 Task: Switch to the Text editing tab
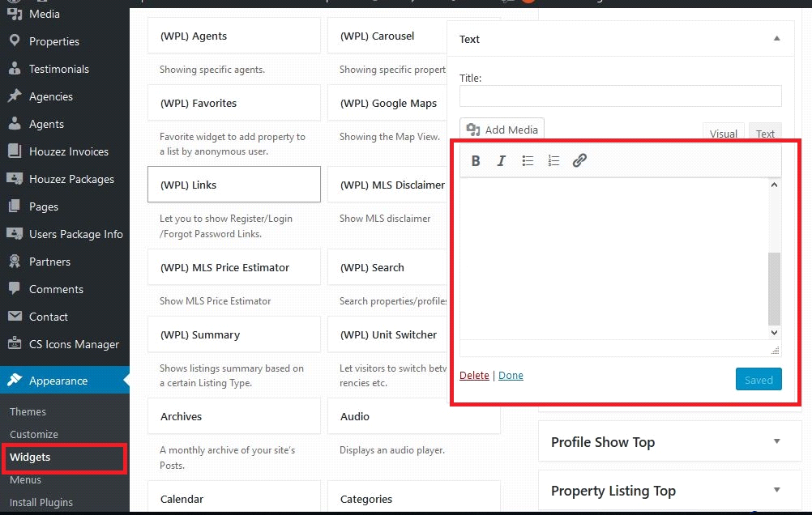tap(764, 134)
